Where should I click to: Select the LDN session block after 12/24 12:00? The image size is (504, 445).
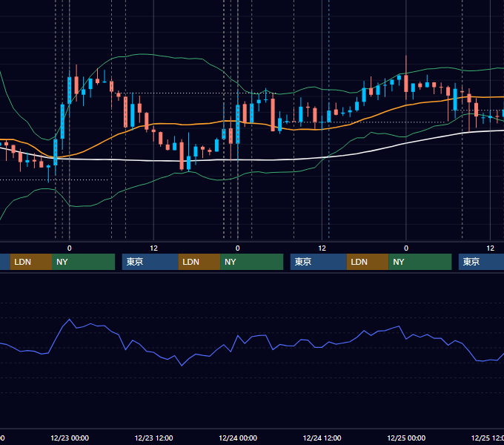368,262
